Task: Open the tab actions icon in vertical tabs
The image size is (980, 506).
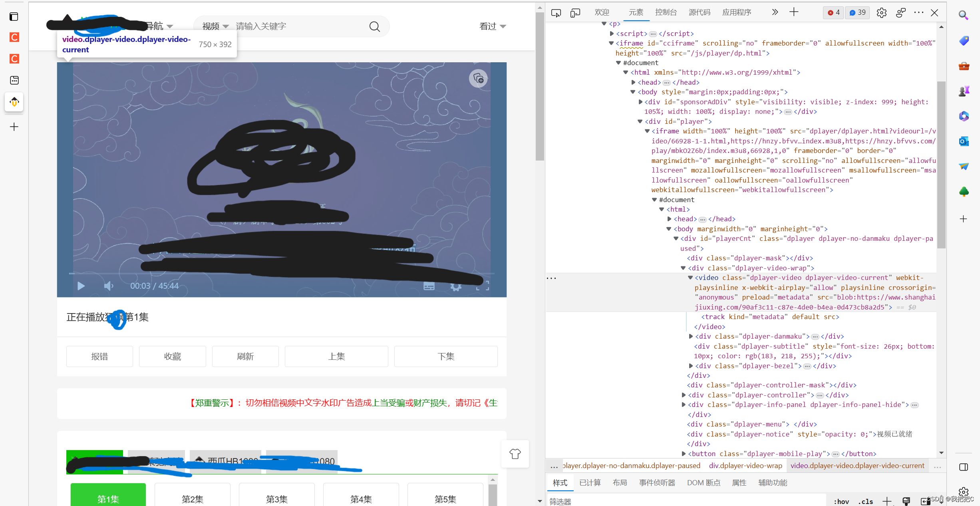Action: coord(14,17)
